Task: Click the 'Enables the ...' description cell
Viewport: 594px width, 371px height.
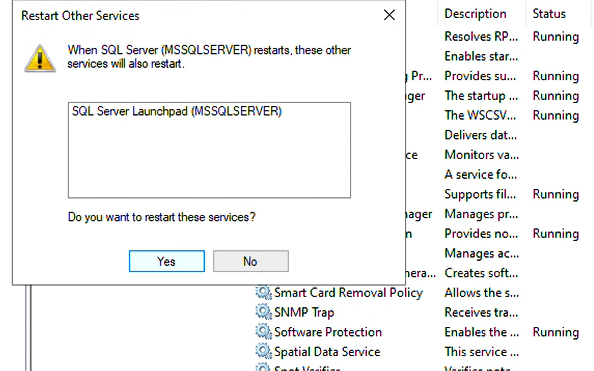Action: click(x=482, y=332)
